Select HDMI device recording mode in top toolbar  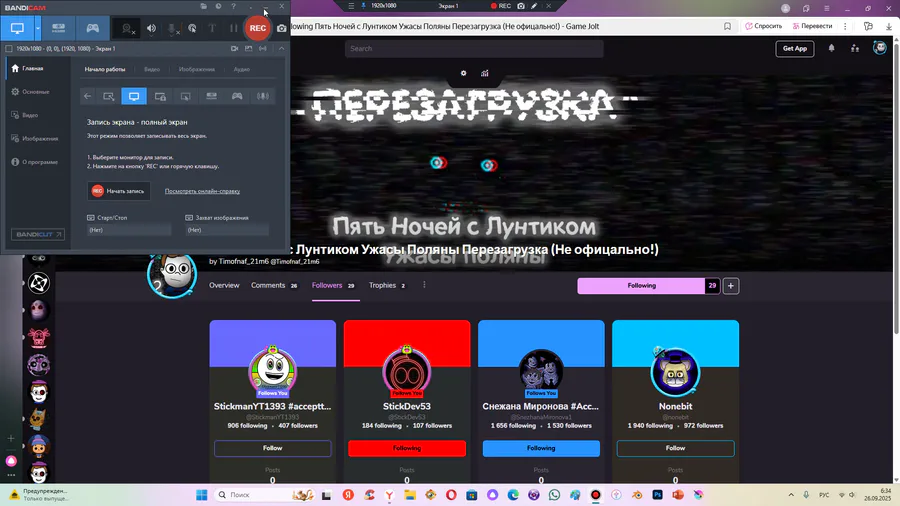(59, 28)
